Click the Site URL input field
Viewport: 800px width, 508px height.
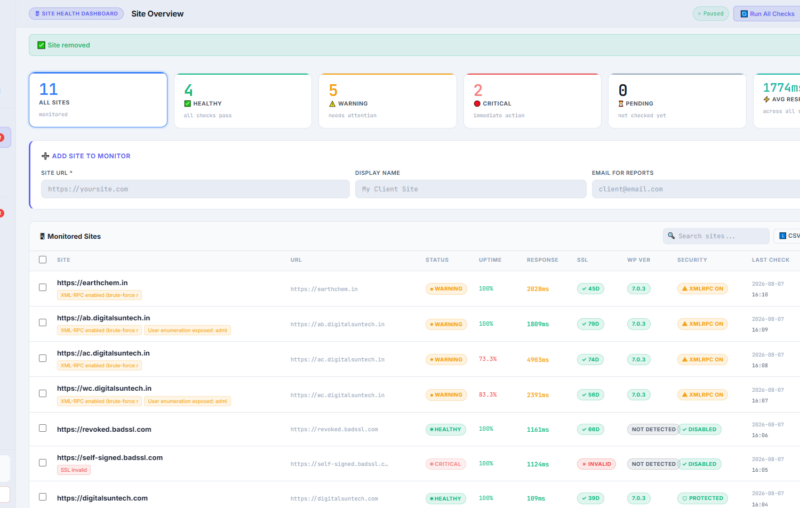(x=195, y=189)
